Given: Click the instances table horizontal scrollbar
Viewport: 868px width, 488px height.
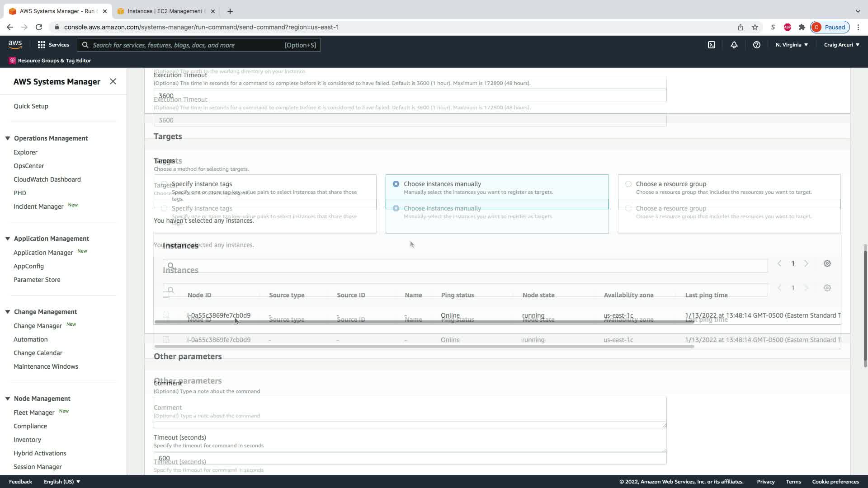Looking at the screenshot, I should (424, 322).
